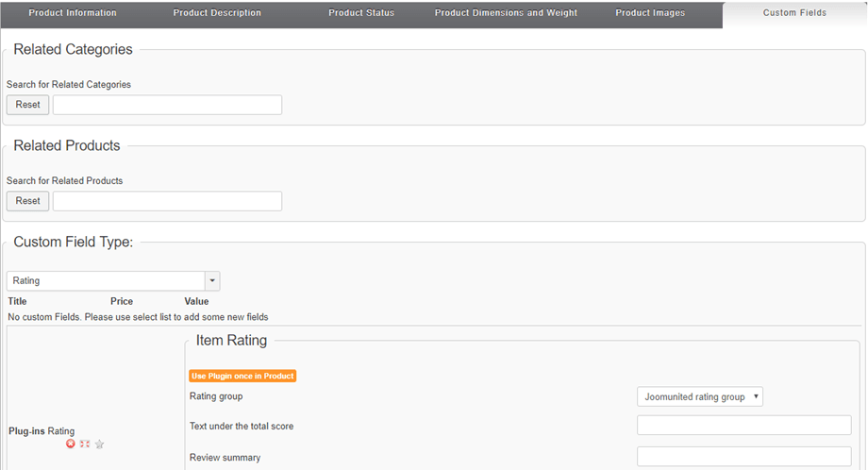The width and height of the screenshot is (868, 470).
Task: Switch to the Product Information tab
Action: click(x=73, y=13)
